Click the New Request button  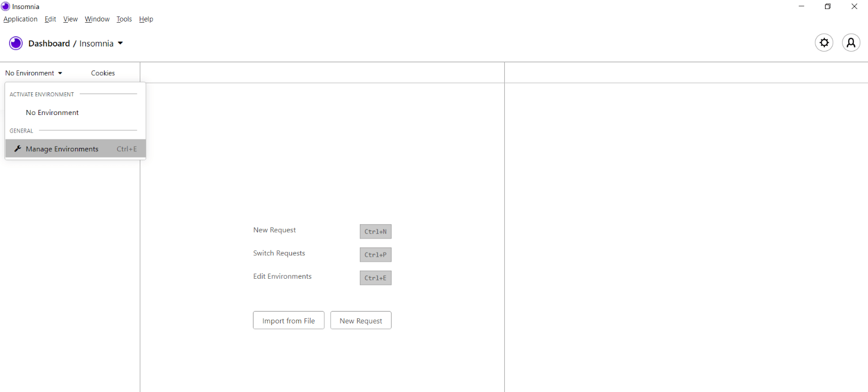coord(361,321)
